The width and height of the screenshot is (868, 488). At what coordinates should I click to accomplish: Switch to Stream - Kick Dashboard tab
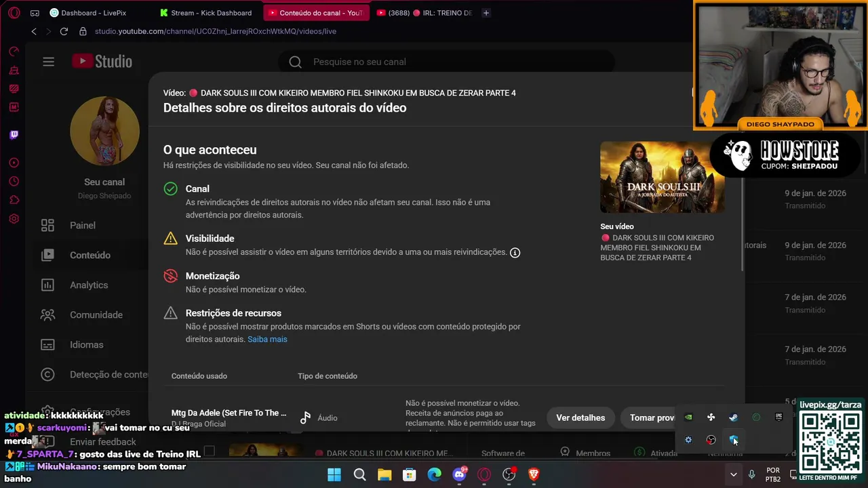(x=206, y=13)
